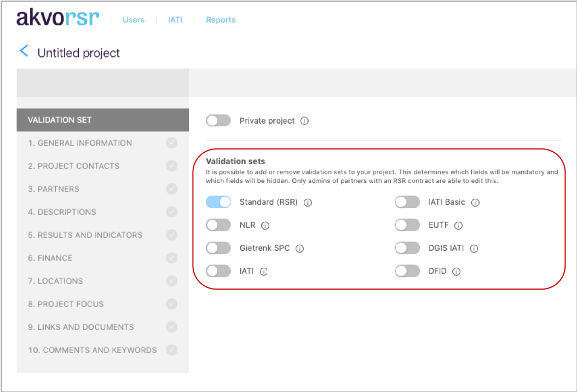The width and height of the screenshot is (577, 392).
Task: Click checkmark icon for Comments and Keywords
Action: 171,350
